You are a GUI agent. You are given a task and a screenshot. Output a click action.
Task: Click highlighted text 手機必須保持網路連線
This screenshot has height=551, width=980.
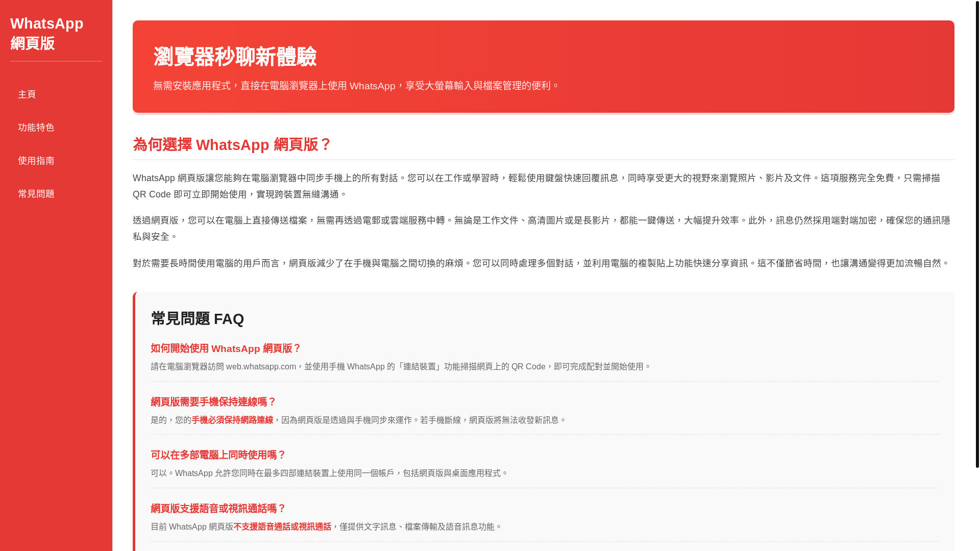tap(232, 420)
